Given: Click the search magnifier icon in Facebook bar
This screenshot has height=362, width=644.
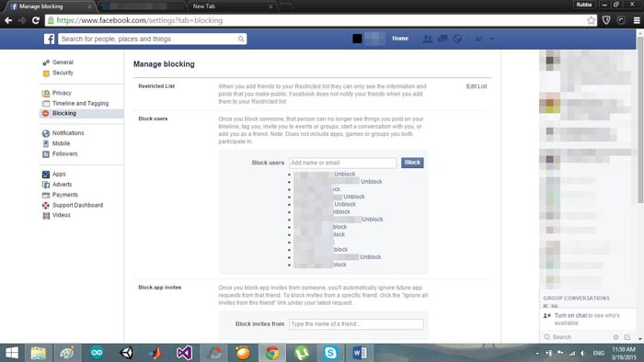Looking at the screenshot, I should [241, 39].
